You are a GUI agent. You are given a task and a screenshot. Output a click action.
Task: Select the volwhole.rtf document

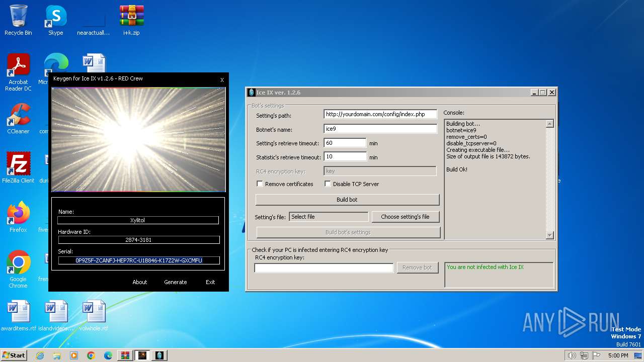point(94,316)
